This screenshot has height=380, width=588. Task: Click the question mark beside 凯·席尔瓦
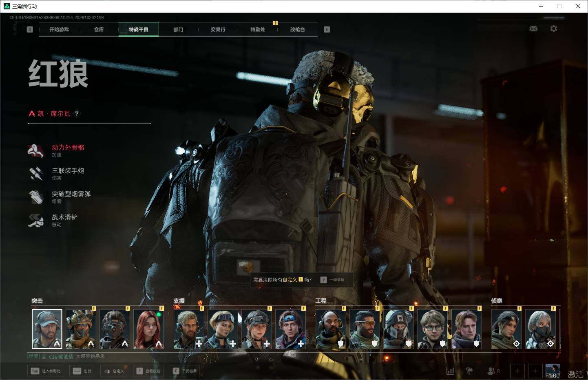point(77,114)
